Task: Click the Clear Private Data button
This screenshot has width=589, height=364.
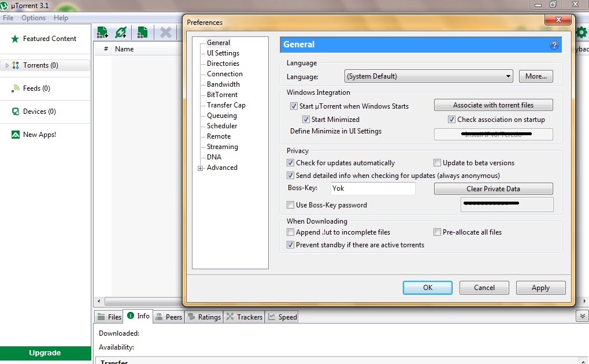Action: tap(493, 188)
